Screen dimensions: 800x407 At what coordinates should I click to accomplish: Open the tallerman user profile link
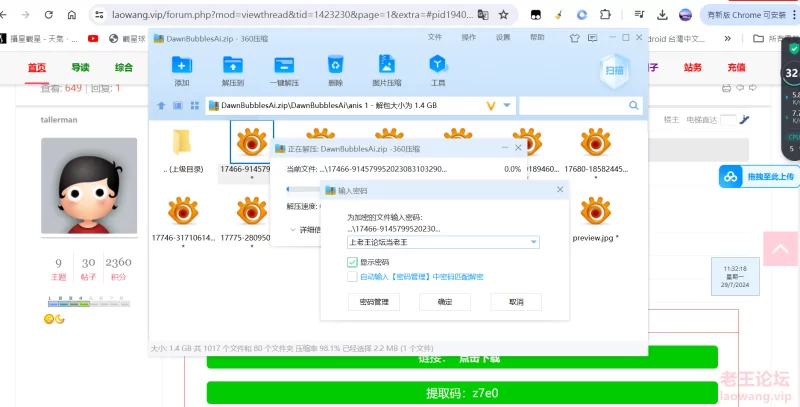coord(59,120)
